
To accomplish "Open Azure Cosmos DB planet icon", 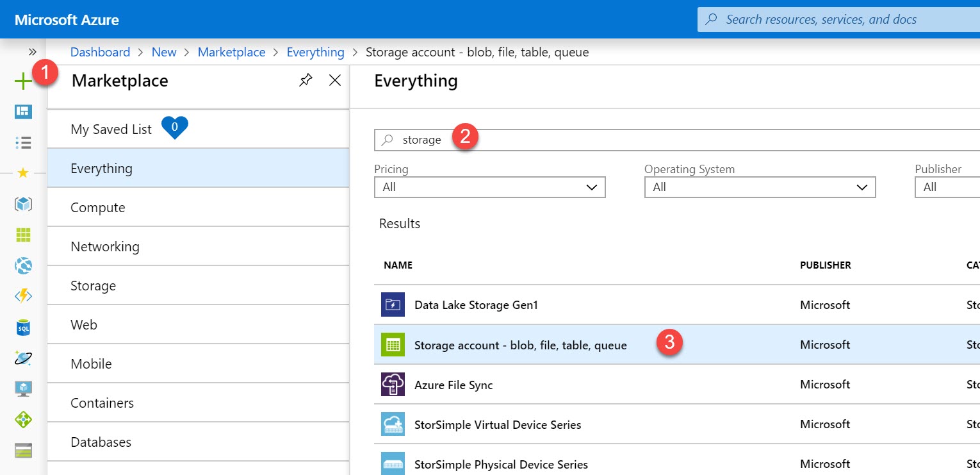I will (23, 358).
